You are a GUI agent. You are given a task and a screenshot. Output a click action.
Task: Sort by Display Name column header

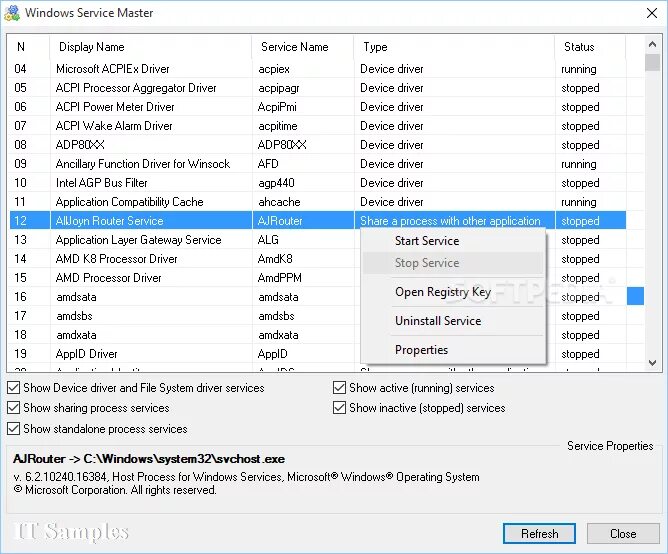click(150, 47)
